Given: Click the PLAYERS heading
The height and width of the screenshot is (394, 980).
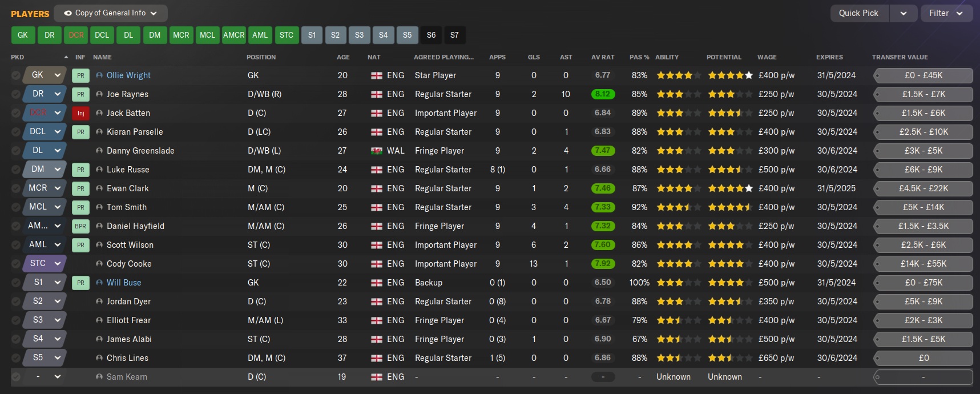Looking at the screenshot, I should pos(30,14).
